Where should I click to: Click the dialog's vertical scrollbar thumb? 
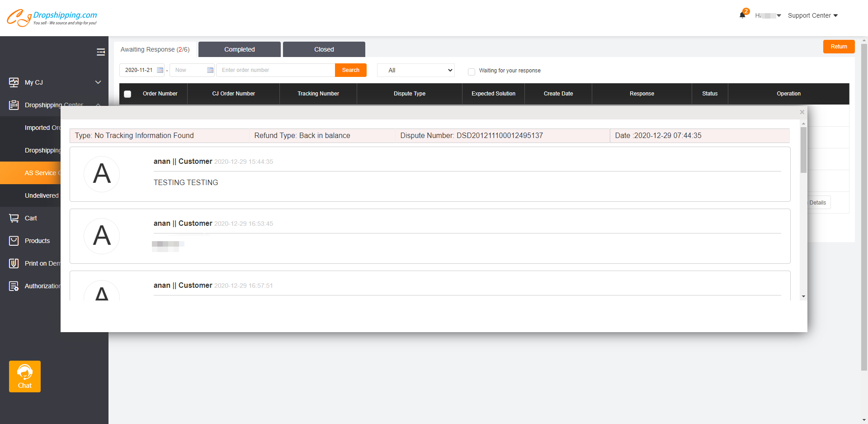[803, 149]
